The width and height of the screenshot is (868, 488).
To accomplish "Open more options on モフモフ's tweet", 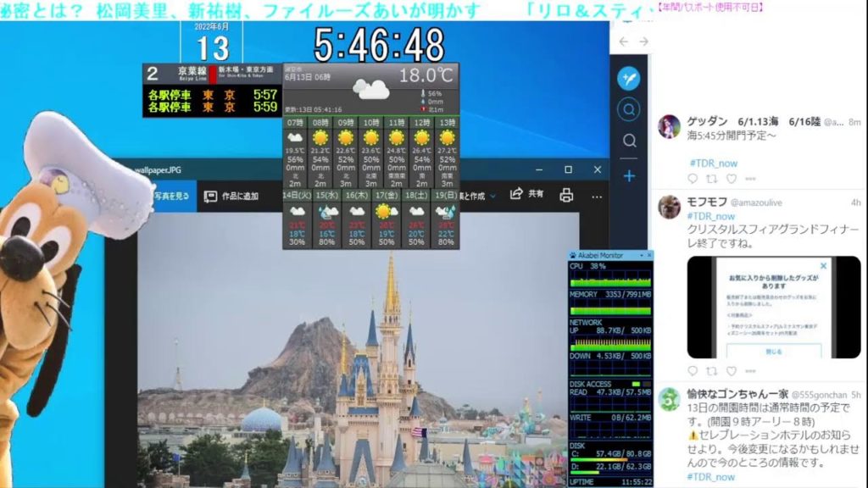I will pos(753,370).
